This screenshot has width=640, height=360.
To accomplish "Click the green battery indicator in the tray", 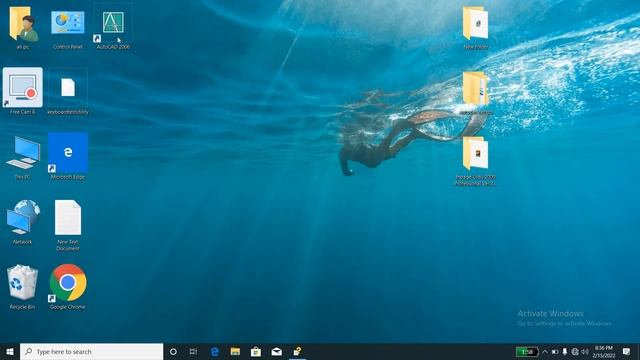I will click(527, 351).
